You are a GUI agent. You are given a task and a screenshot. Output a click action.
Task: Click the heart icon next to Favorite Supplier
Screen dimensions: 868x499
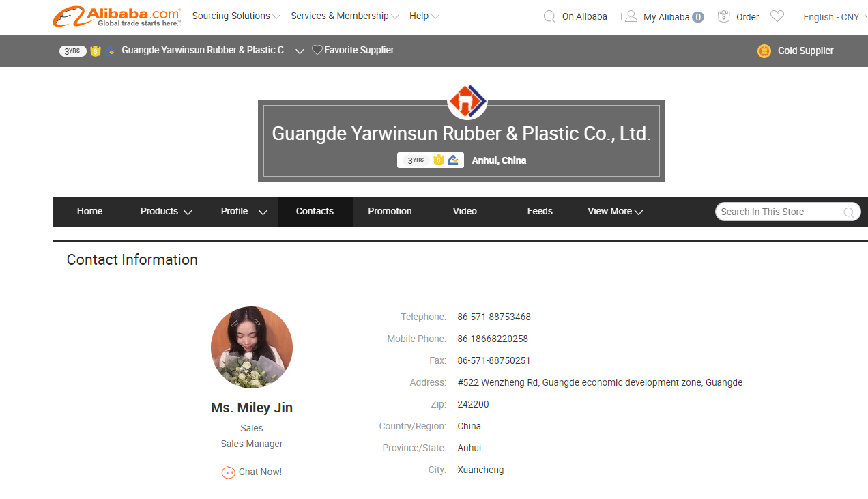pos(317,50)
